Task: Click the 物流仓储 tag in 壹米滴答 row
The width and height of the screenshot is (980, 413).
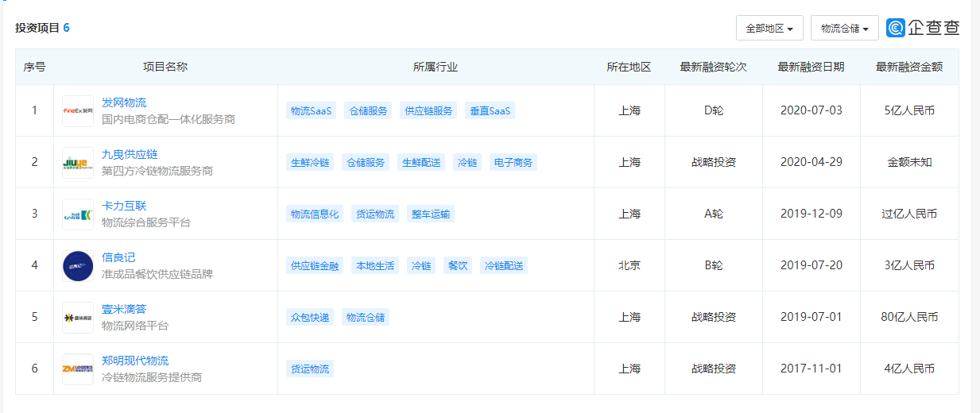Action: (x=366, y=318)
